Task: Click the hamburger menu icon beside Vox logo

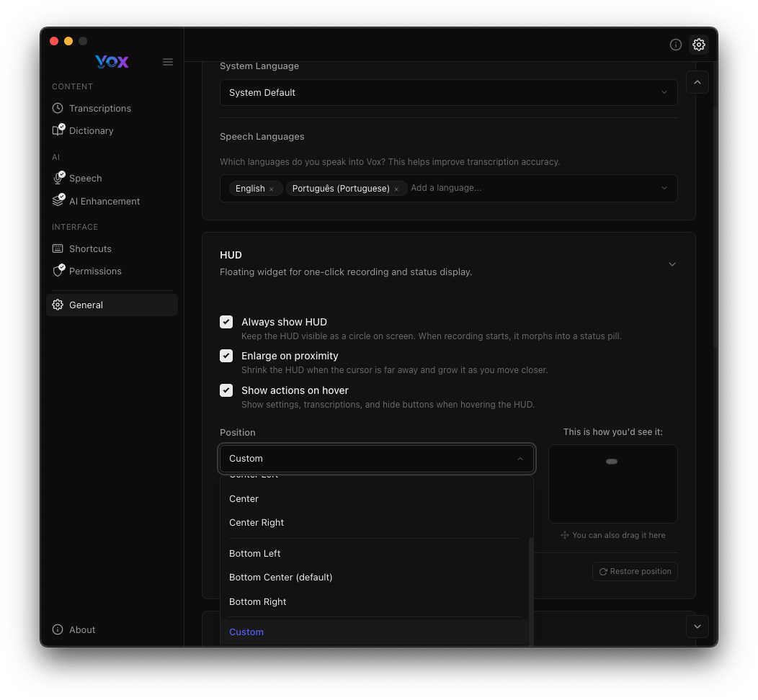Action: [168, 62]
